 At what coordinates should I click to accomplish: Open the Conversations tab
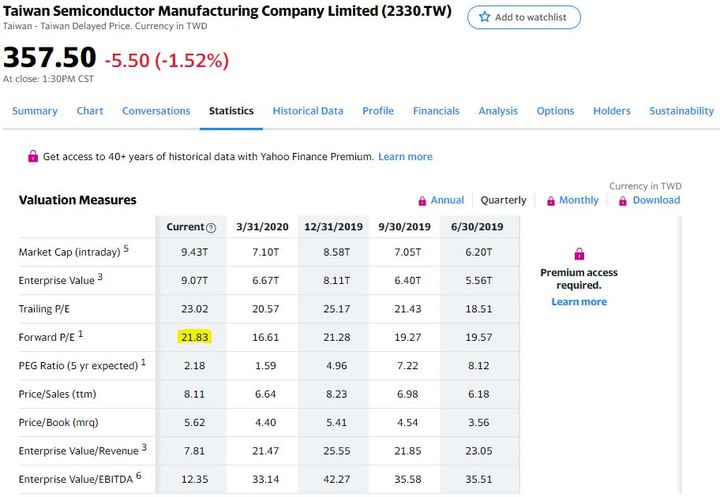point(156,111)
